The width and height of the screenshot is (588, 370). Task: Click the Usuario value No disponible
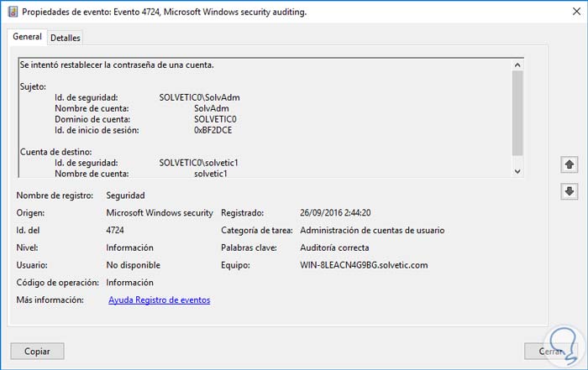tap(132, 265)
